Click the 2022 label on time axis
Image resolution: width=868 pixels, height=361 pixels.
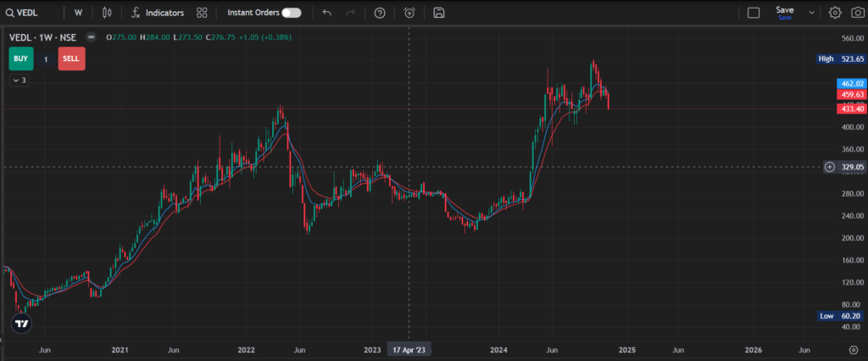click(x=246, y=350)
